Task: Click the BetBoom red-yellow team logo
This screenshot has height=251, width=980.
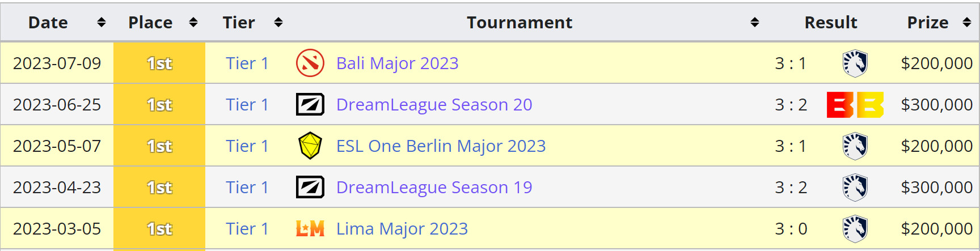Action: (855, 104)
